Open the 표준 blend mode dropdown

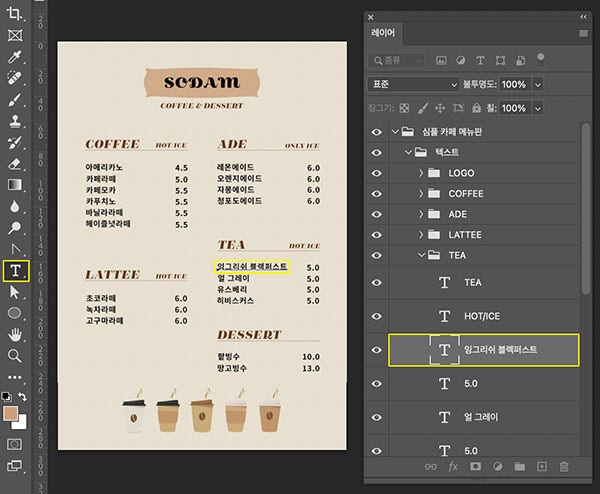coord(413,84)
